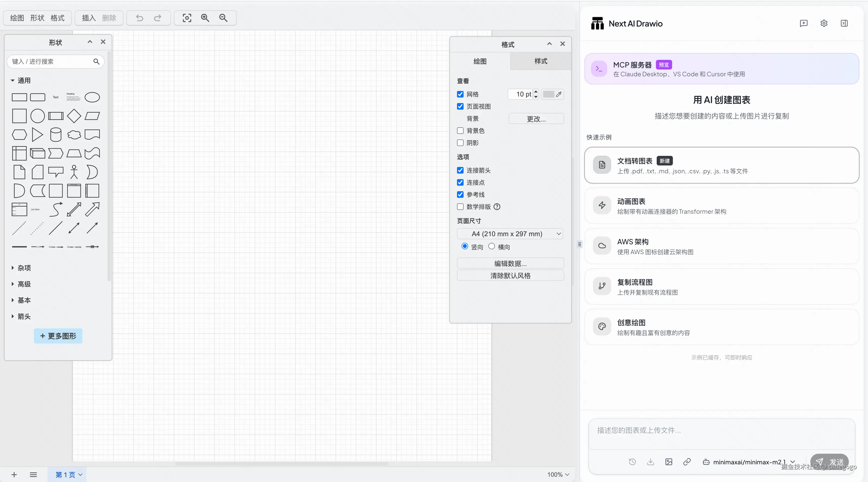The height and width of the screenshot is (482, 868).
Task: Select the cylinder shape in palette
Action: click(56, 135)
